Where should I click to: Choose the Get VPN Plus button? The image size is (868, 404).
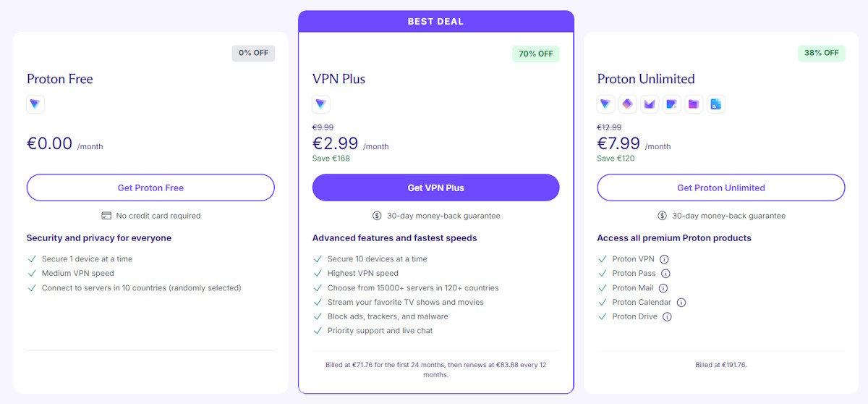click(435, 188)
